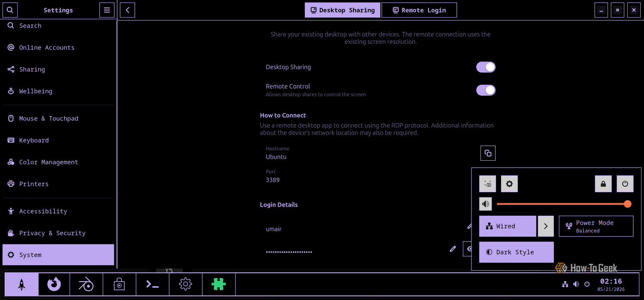Toggle the Dark Style quick setting
This screenshot has height=300, width=644.
(x=516, y=252)
